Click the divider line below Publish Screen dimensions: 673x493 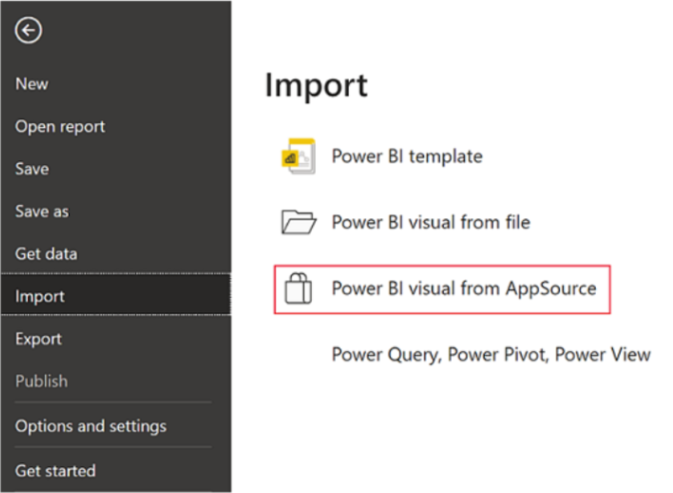(x=113, y=404)
